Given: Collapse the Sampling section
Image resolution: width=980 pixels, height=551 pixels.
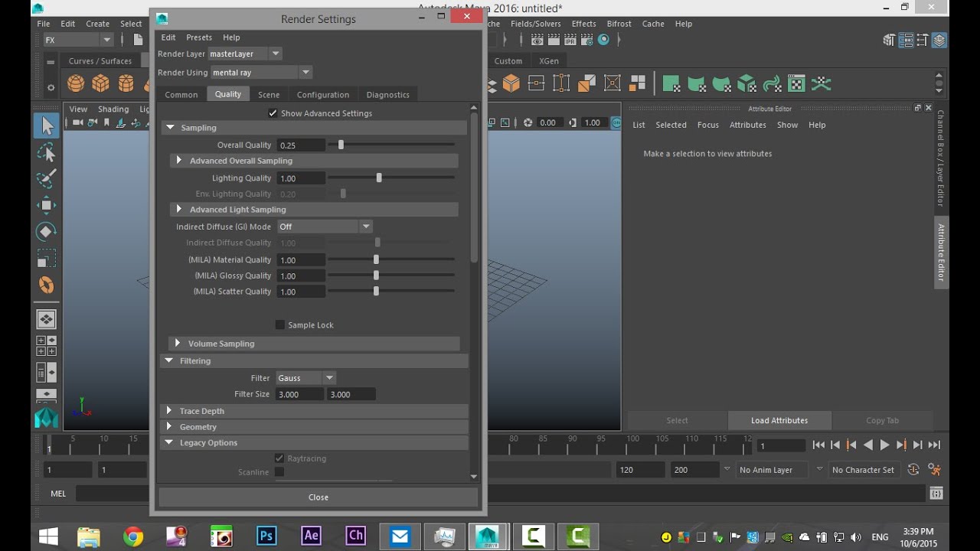Looking at the screenshot, I should click(170, 128).
